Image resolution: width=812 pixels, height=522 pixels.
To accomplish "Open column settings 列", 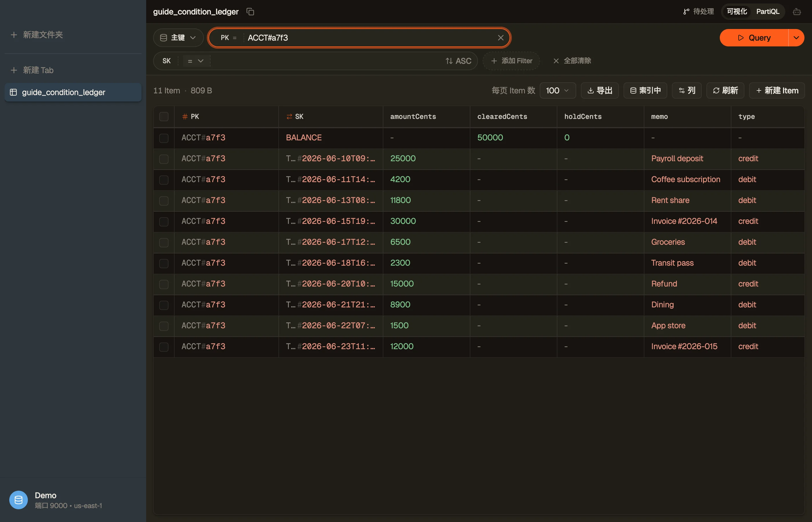I will tap(687, 90).
